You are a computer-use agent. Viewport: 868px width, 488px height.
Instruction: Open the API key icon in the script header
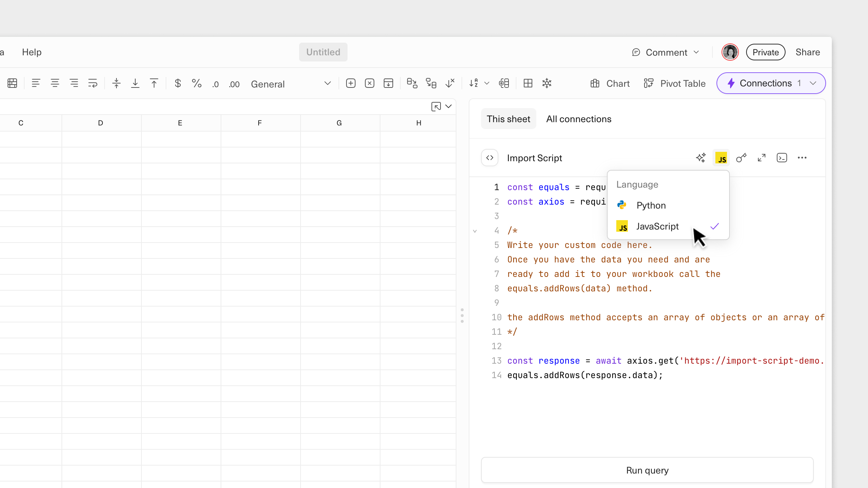point(741,158)
